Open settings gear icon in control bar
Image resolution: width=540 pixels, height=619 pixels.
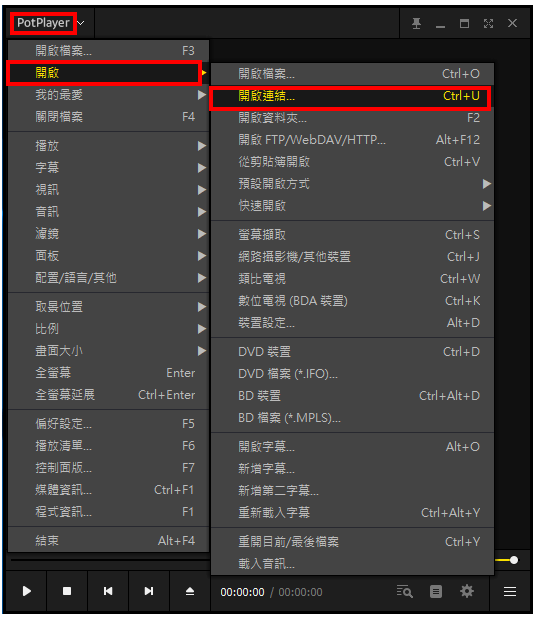click(x=467, y=591)
